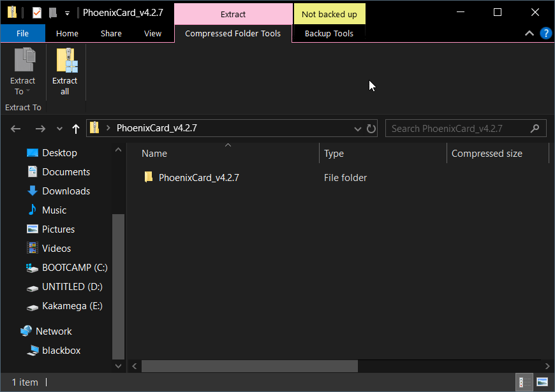The width and height of the screenshot is (555, 392).
Task: Open Desktop in navigation pane
Action: [59, 153]
